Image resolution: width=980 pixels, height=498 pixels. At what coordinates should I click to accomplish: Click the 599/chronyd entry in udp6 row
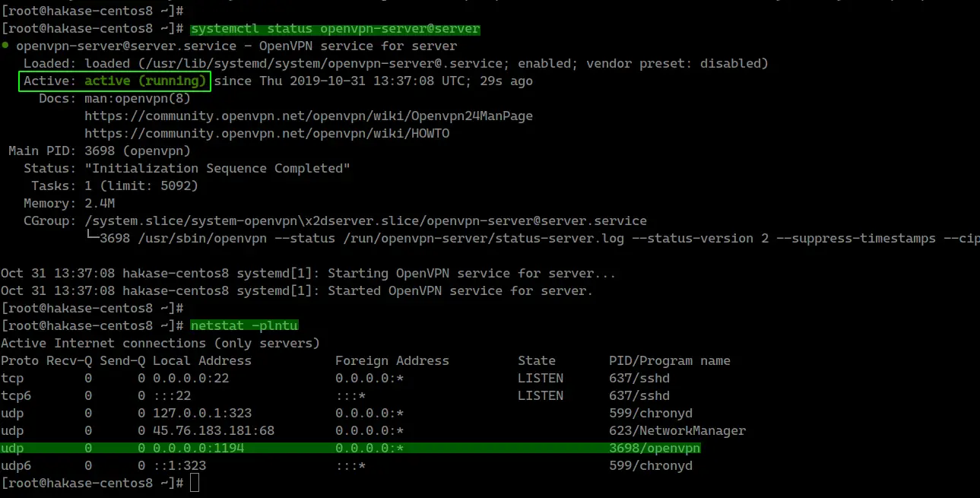click(x=651, y=465)
